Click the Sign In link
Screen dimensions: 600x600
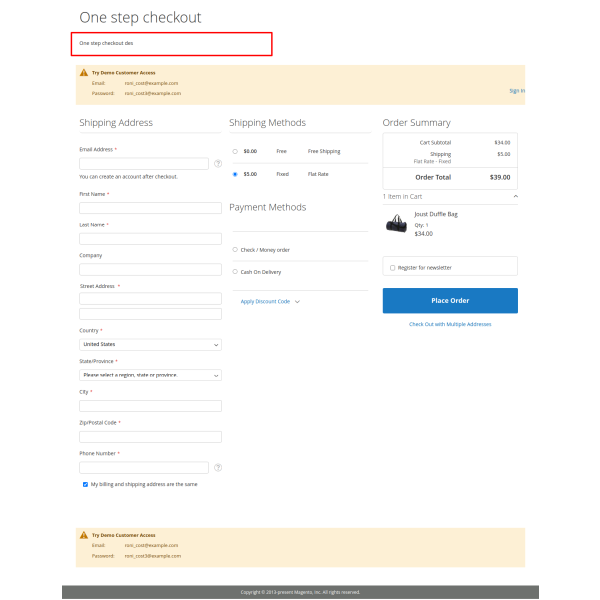coord(516,91)
